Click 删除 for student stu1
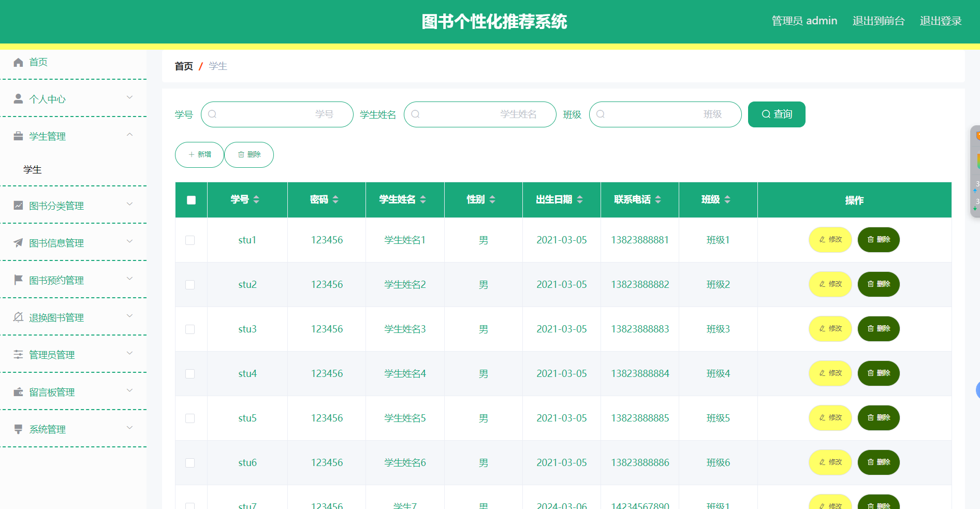The width and height of the screenshot is (980, 509). click(x=879, y=240)
